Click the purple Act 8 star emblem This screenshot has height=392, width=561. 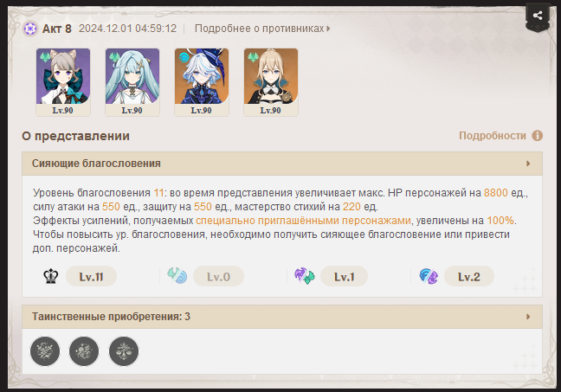pyautogui.click(x=30, y=29)
